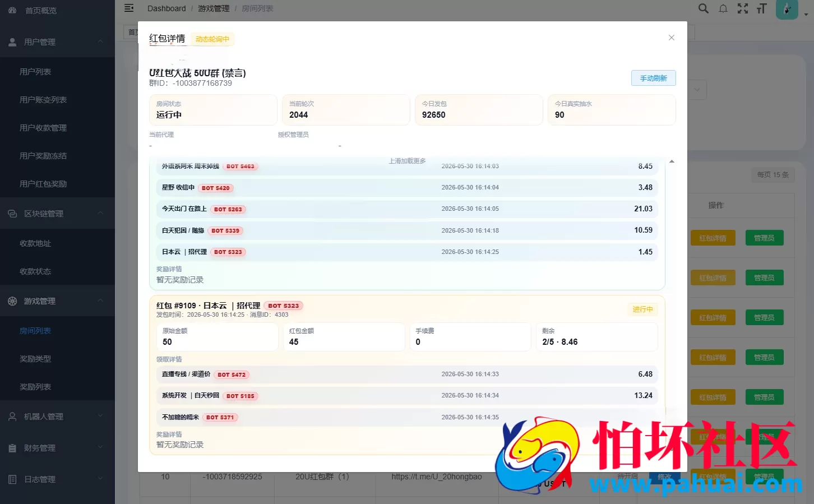Click the 首页概览 sidebar dashboard icon
Image resolution: width=814 pixels, height=504 pixels.
(x=12, y=11)
